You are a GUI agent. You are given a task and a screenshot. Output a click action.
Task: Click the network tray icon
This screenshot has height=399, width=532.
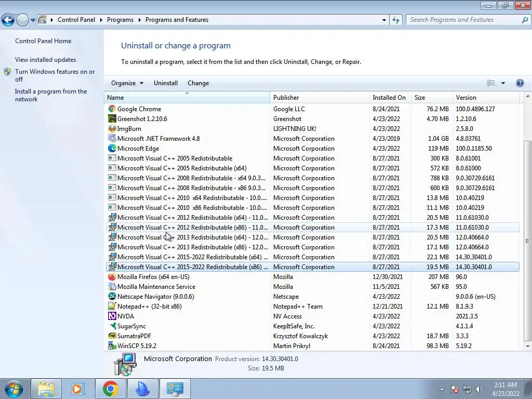click(x=467, y=389)
